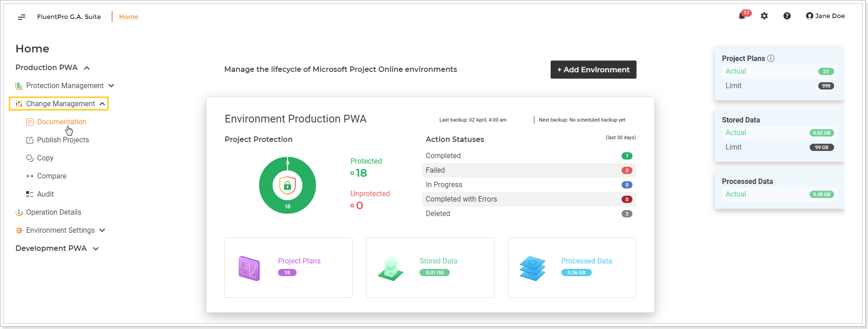The image size is (868, 329).
Task: Click the Processed Data Actual 0.48 GB badge
Action: 821,194
